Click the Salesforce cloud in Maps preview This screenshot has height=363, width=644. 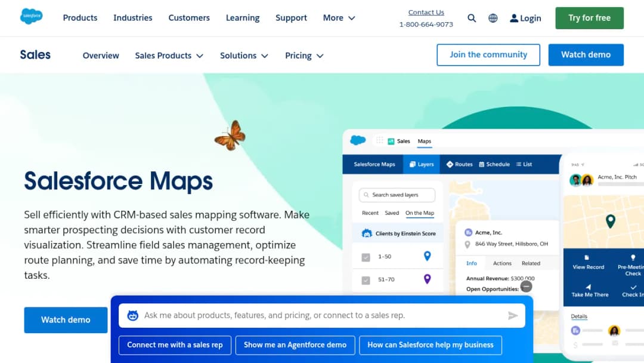358,140
